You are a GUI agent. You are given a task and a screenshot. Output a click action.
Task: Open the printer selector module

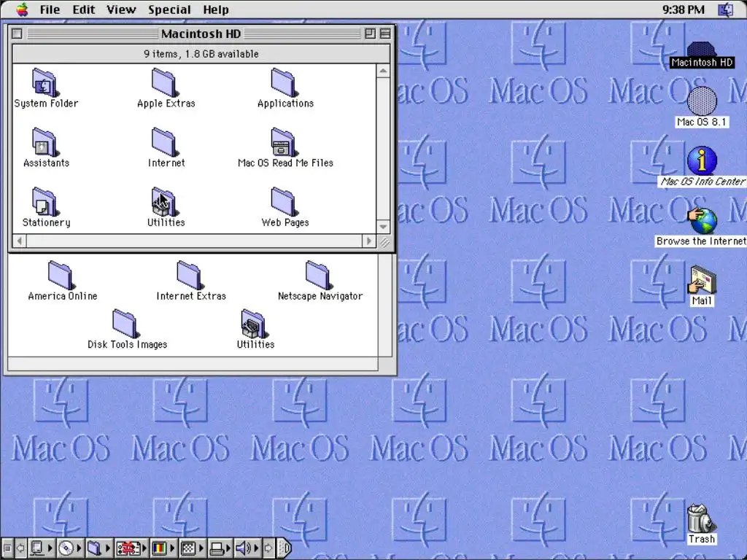(220, 548)
